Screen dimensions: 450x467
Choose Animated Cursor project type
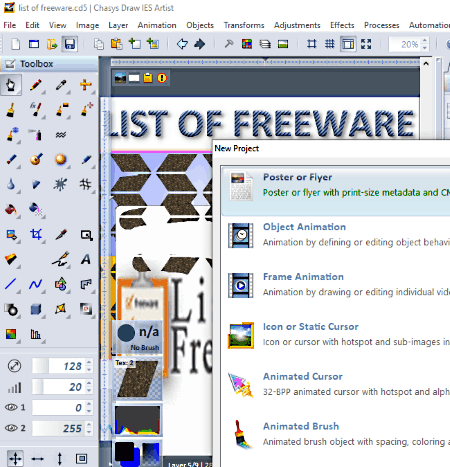coord(336,385)
